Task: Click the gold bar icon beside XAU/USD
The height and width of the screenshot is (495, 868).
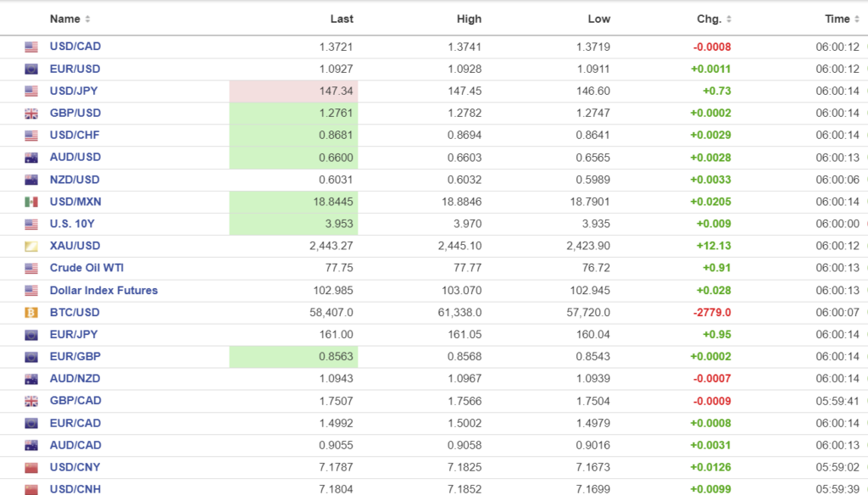Action: point(31,247)
